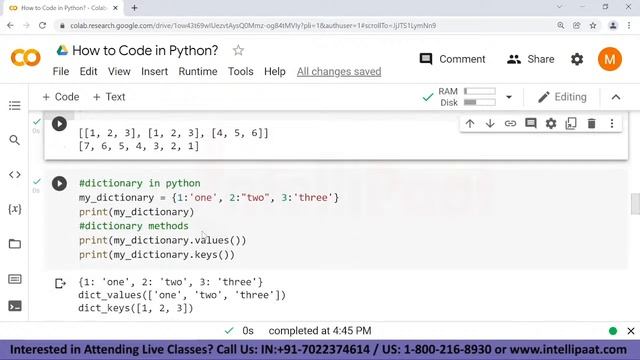The height and width of the screenshot is (360, 640).
Task: Click the print(my_dictionary.keys()) line
Action: point(157,255)
